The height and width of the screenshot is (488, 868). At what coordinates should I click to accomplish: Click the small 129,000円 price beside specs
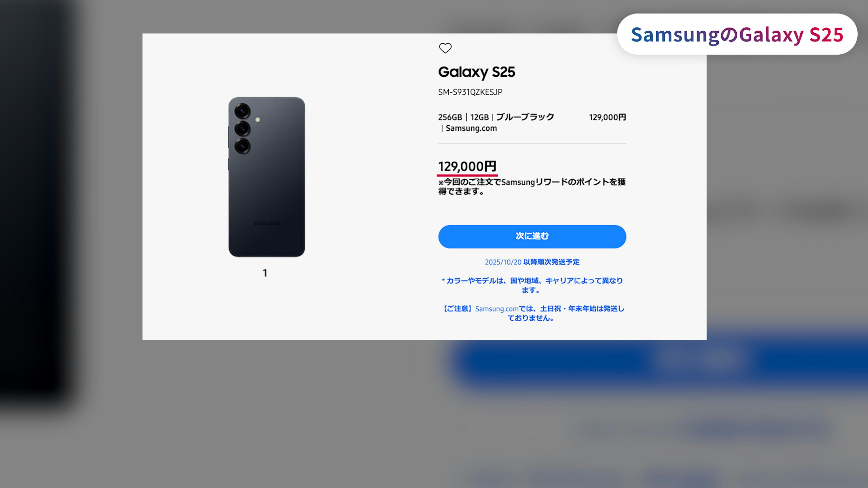(607, 117)
